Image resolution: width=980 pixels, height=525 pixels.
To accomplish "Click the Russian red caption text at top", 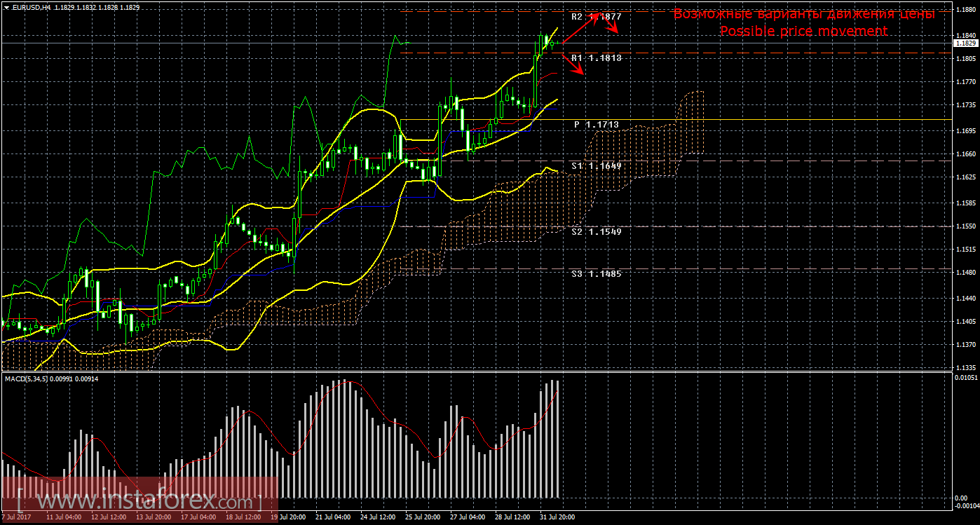I will point(803,14).
